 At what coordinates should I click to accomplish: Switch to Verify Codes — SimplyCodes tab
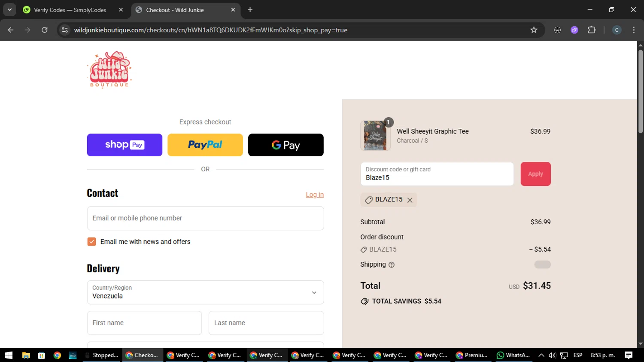click(70, 10)
